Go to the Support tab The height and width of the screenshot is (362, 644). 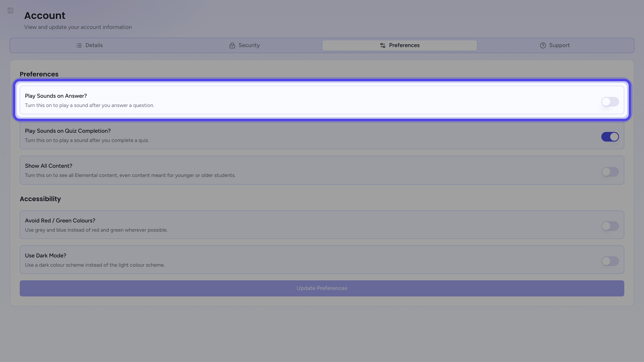(555, 45)
